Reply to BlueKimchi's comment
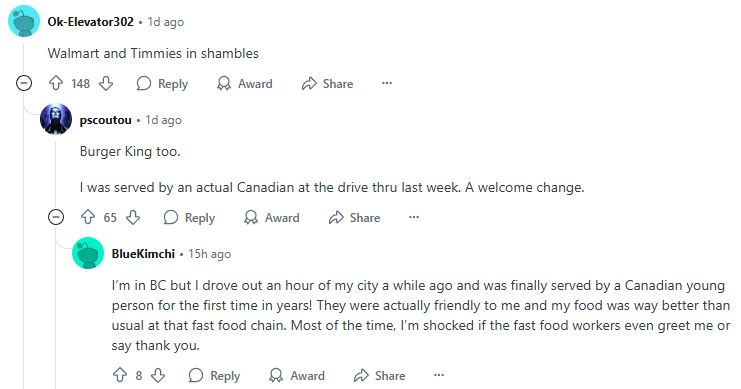The image size is (741, 389). pyautogui.click(x=214, y=375)
